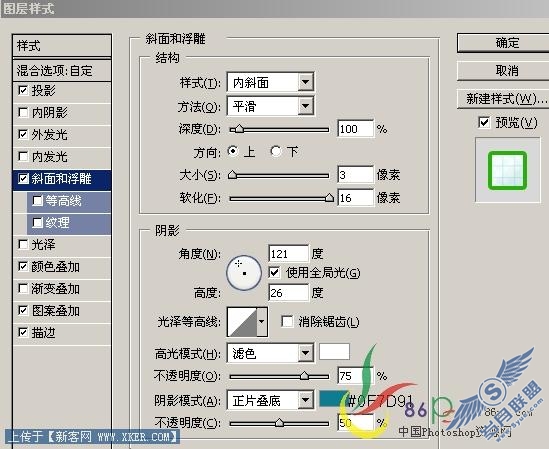
Task: Uncheck the 投影 drop shadow effect
Action: pos(23,91)
